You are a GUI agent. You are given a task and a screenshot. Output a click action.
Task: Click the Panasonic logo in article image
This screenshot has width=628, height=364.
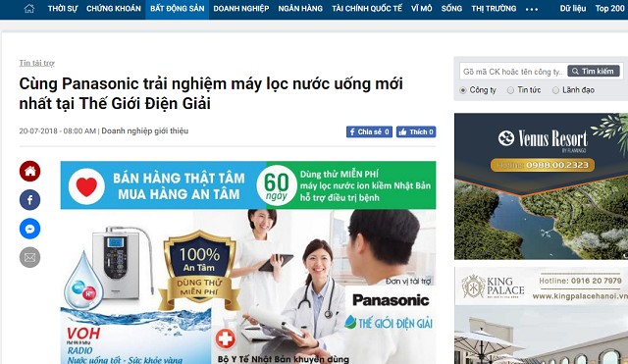[x=391, y=300]
